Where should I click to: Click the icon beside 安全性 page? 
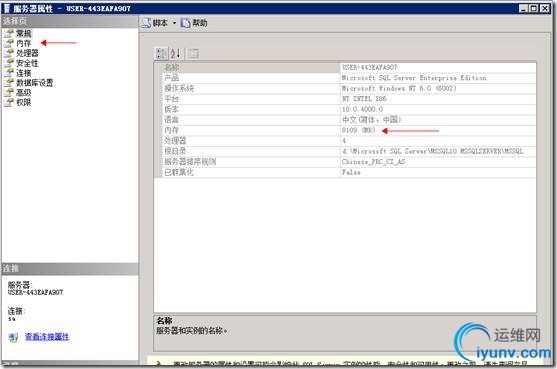(9, 63)
